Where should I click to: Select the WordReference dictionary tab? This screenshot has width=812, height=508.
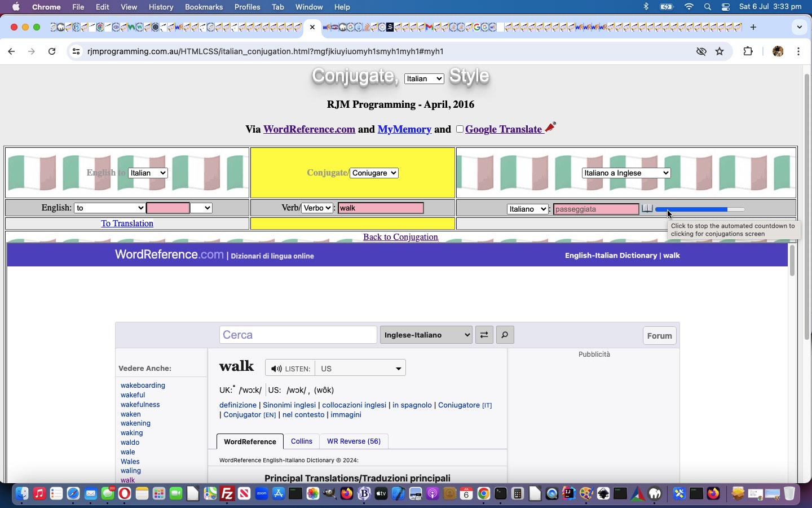click(250, 441)
